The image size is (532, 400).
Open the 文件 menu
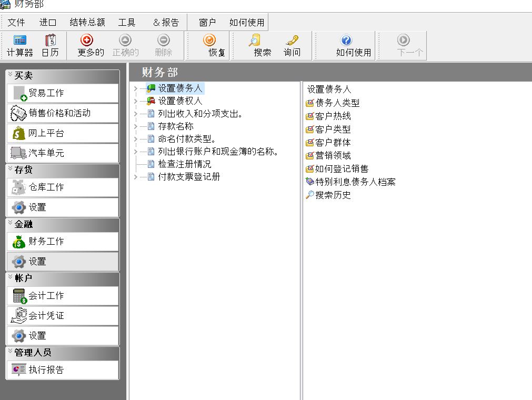pos(16,23)
